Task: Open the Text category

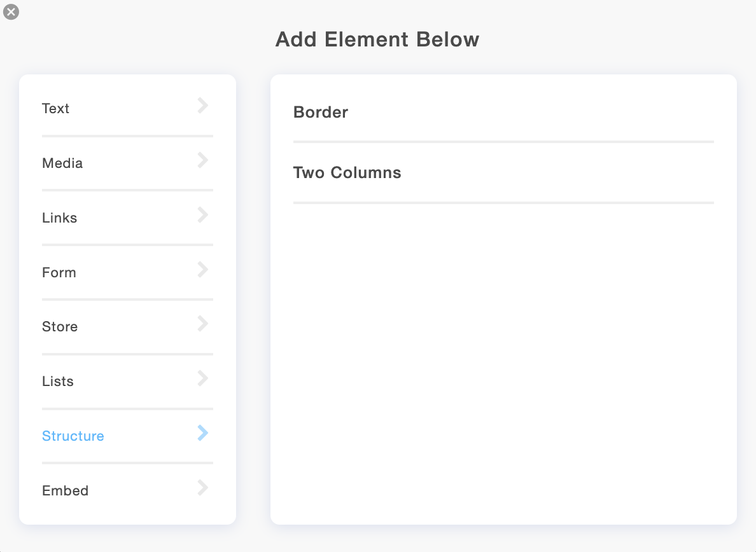Action: tap(56, 109)
